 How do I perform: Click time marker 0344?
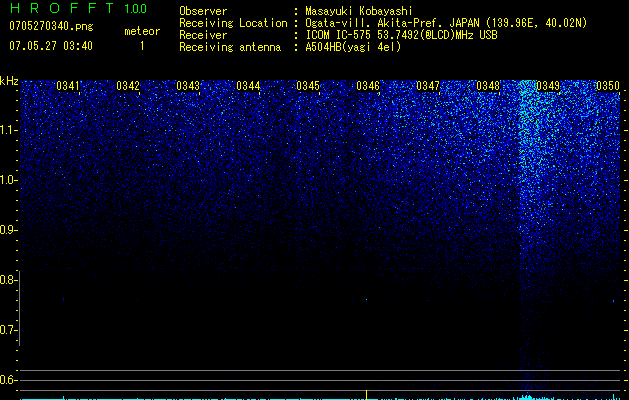248,86
